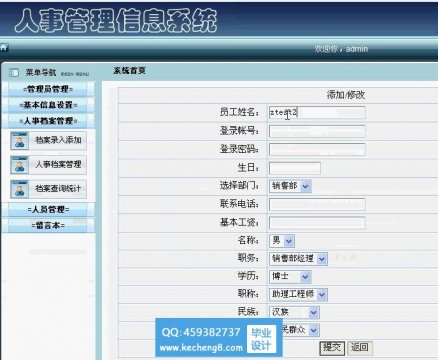This screenshot has width=438, height=360.
Task: Click the 档案录入添加 person icon
Action: pyautogui.click(x=20, y=140)
